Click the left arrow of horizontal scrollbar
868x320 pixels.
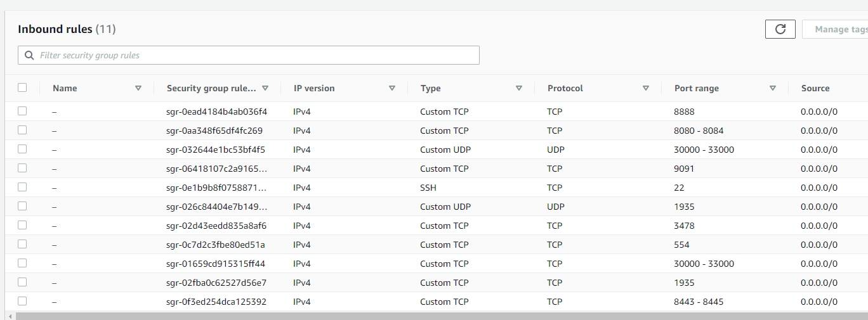(10, 316)
